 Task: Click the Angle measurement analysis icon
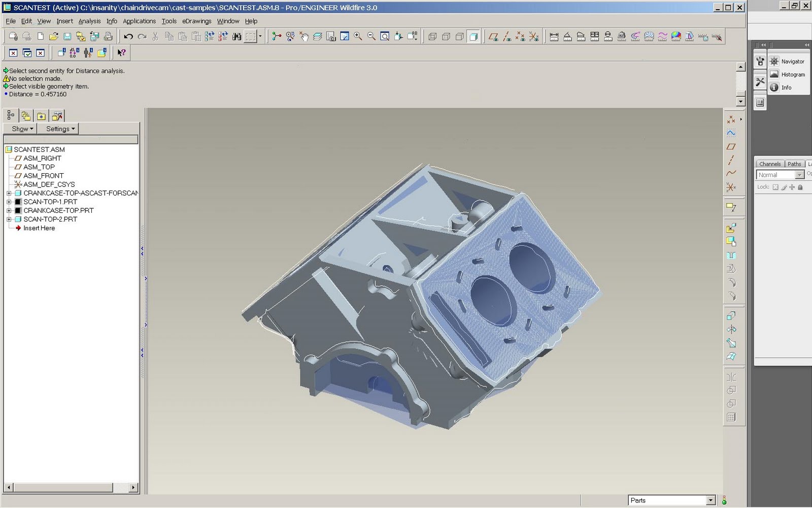(x=567, y=37)
